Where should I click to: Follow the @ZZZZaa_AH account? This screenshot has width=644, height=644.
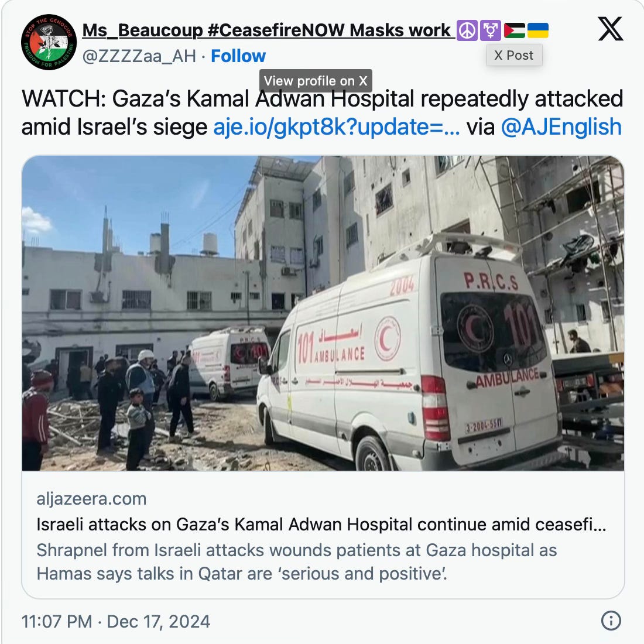(x=238, y=56)
